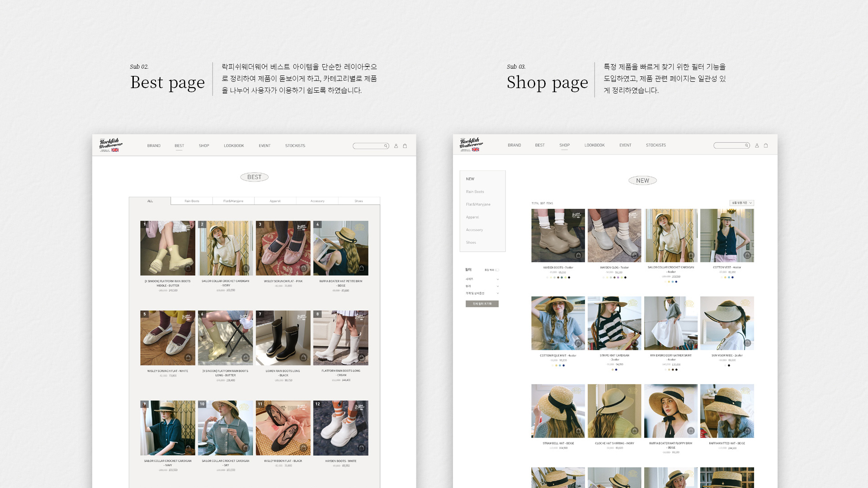Add Hayden Boots 7color to cart via bag icon

578,255
